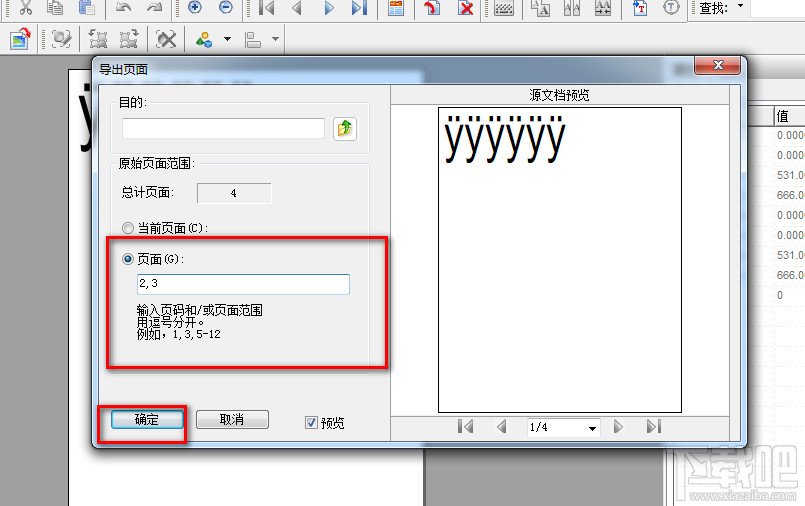Open the 查找 search options dropdown arrow
805x506 pixels.
click(740, 6)
